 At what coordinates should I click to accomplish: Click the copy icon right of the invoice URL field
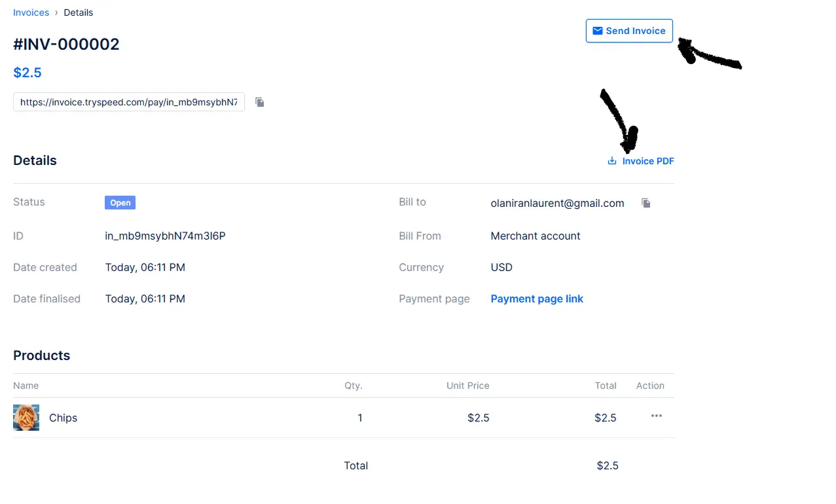[259, 102]
